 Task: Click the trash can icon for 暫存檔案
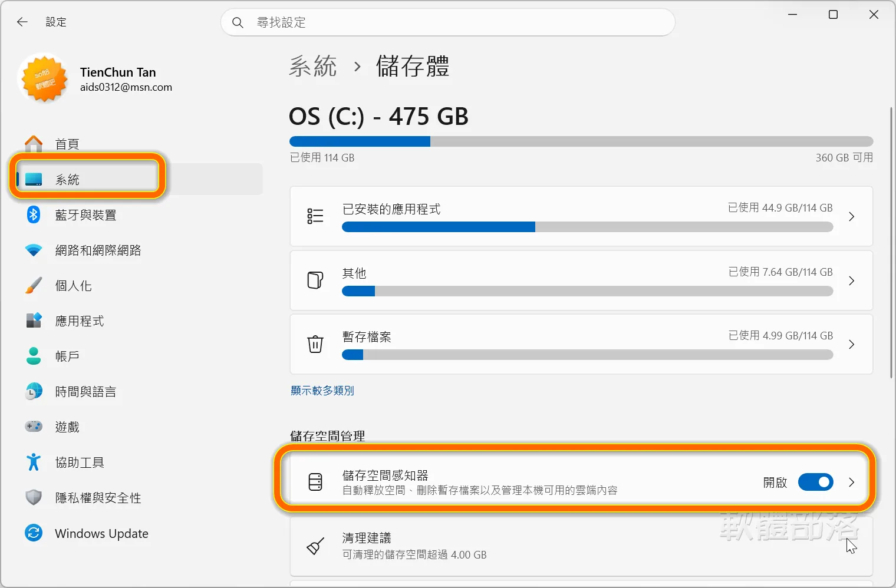point(315,344)
